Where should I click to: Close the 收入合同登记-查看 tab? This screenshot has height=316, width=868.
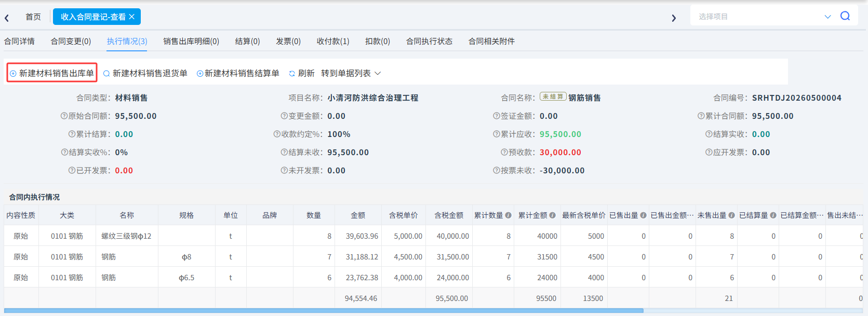pos(132,17)
